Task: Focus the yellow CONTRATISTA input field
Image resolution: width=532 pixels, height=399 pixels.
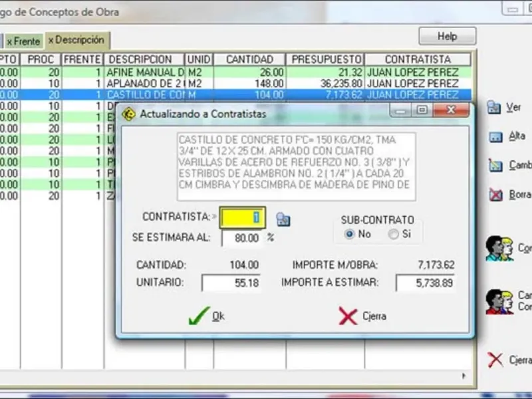Action: pyautogui.click(x=242, y=217)
